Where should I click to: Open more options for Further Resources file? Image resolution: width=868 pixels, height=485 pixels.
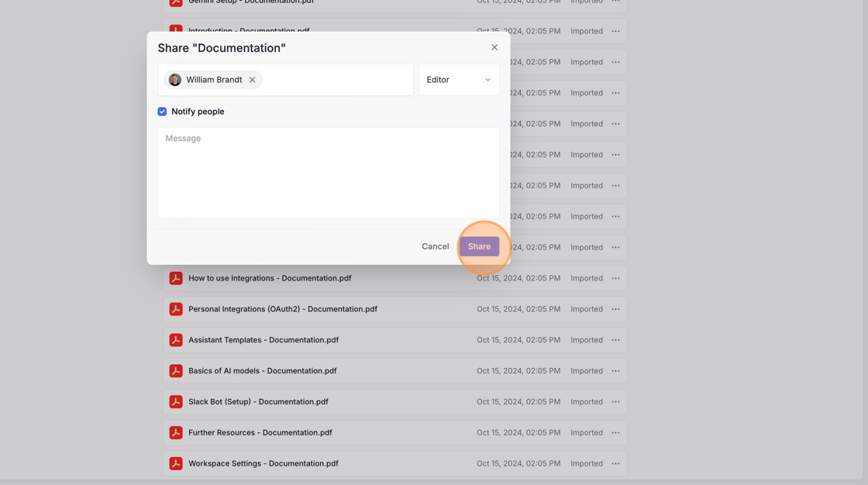[x=615, y=432]
